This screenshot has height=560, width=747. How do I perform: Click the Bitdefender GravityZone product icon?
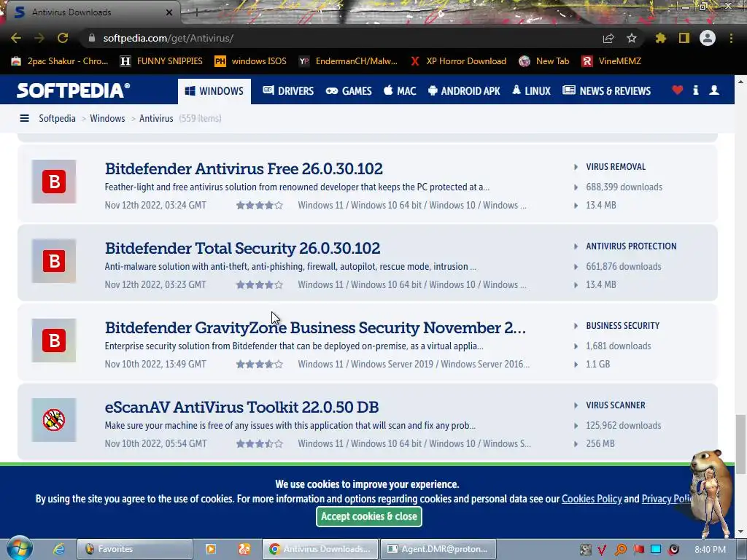[54, 341]
